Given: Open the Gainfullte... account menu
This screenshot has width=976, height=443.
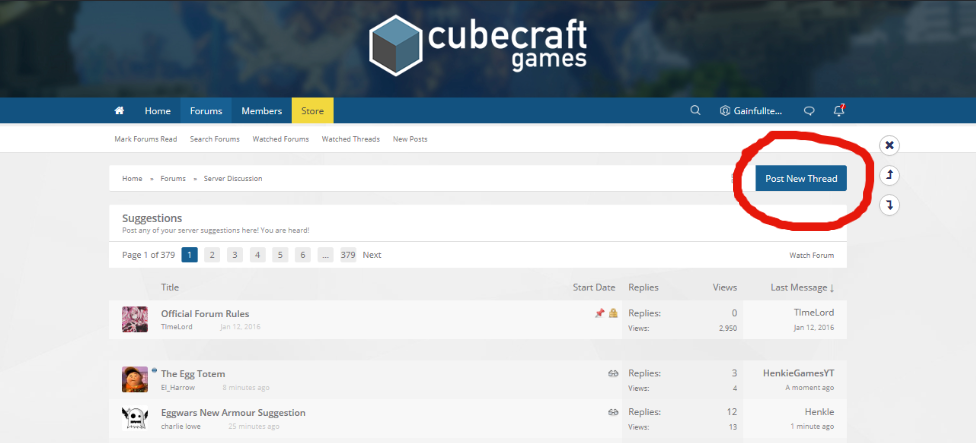Looking at the screenshot, I should tap(751, 111).
